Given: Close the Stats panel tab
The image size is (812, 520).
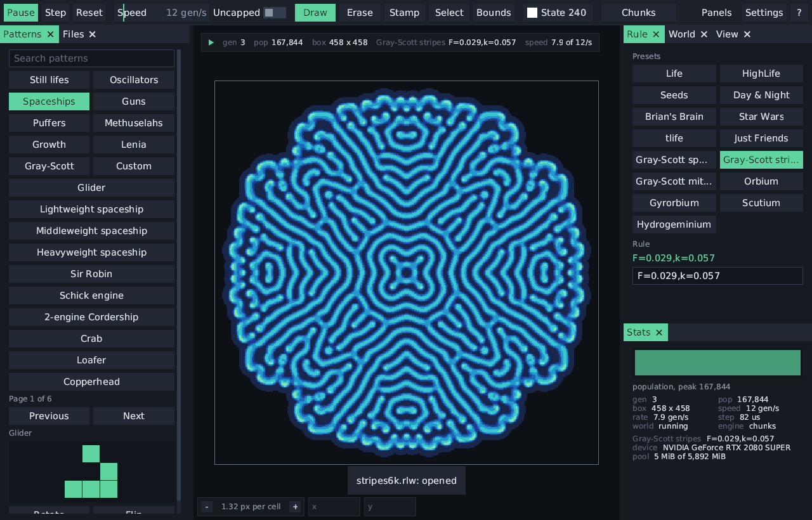Looking at the screenshot, I should pos(659,332).
